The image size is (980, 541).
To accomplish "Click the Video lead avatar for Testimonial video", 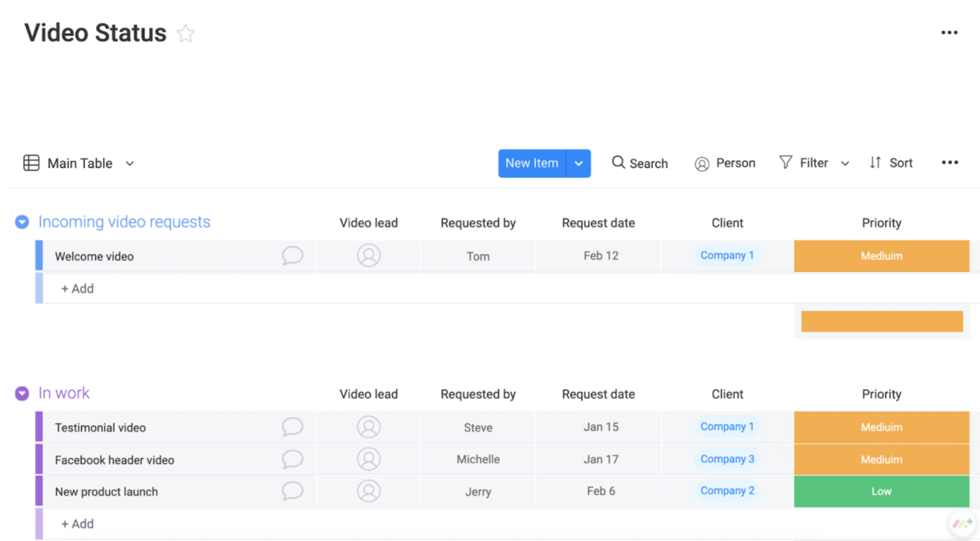I will [x=368, y=427].
